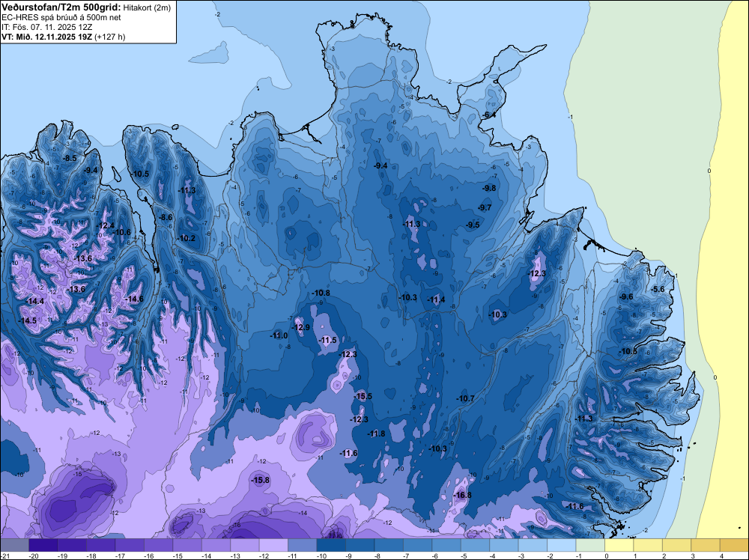Click the -11.4 temperature value
This screenshot has height=560, width=749.
[436, 299]
